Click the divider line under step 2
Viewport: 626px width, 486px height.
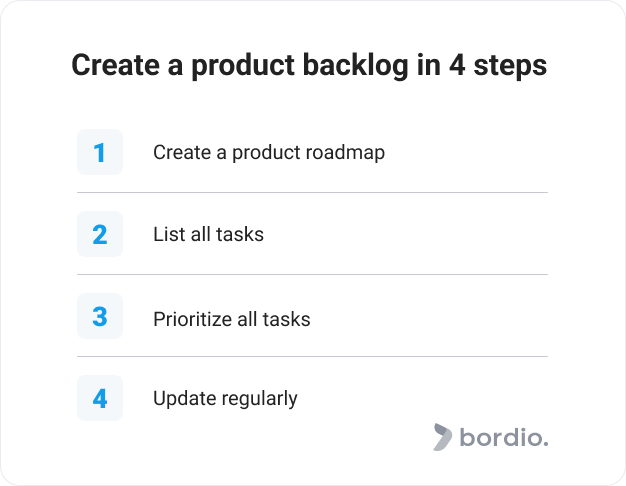312,274
